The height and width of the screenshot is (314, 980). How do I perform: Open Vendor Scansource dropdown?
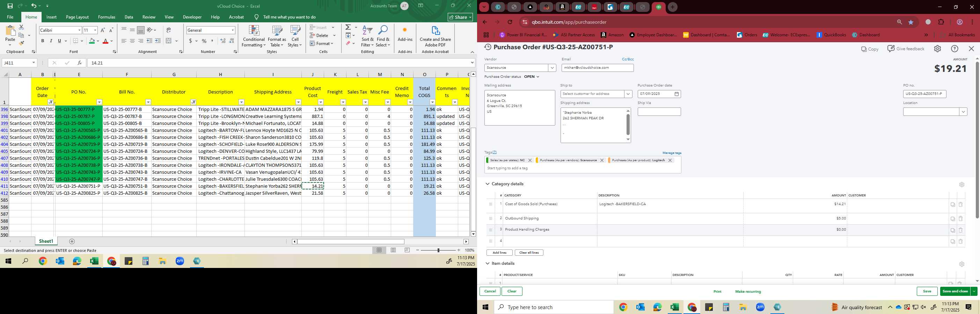pyautogui.click(x=552, y=68)
